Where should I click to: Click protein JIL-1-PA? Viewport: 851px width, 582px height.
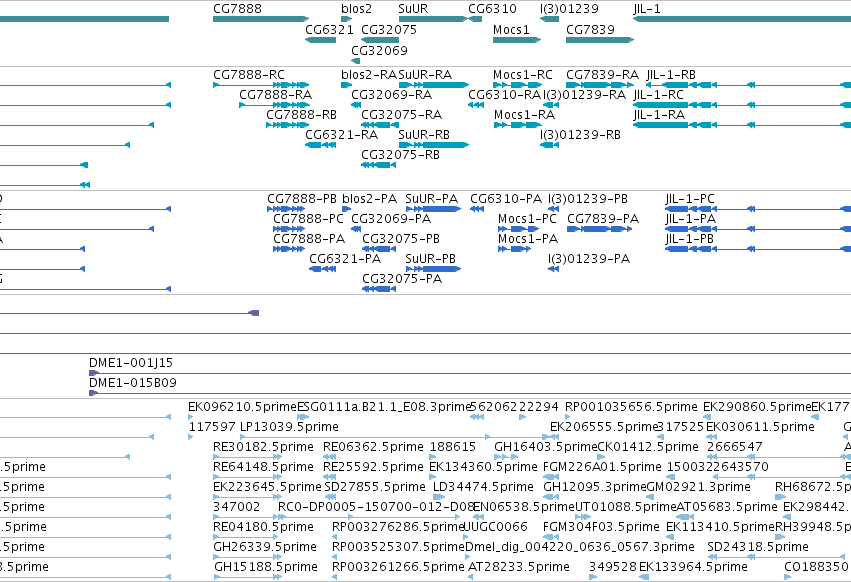tap(758, 229)
